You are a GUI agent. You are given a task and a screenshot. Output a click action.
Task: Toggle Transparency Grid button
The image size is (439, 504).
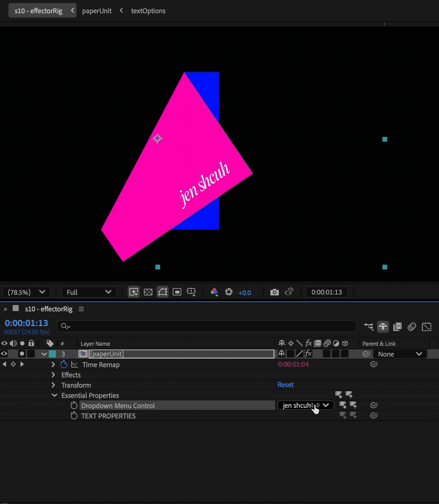[x=148, y=292]
